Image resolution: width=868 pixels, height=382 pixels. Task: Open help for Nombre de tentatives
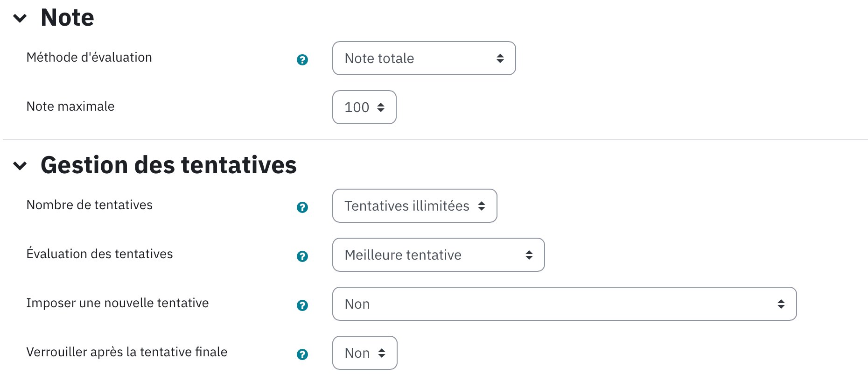pyautogui.click(x=302, y=207)
